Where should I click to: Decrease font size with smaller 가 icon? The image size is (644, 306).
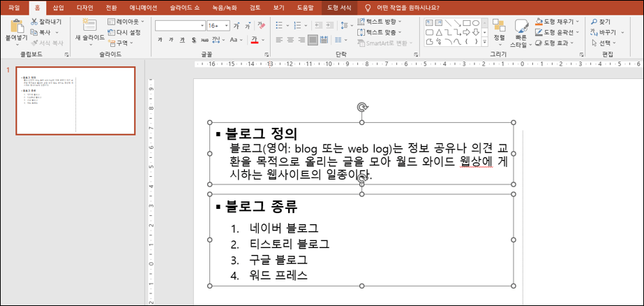248,26
